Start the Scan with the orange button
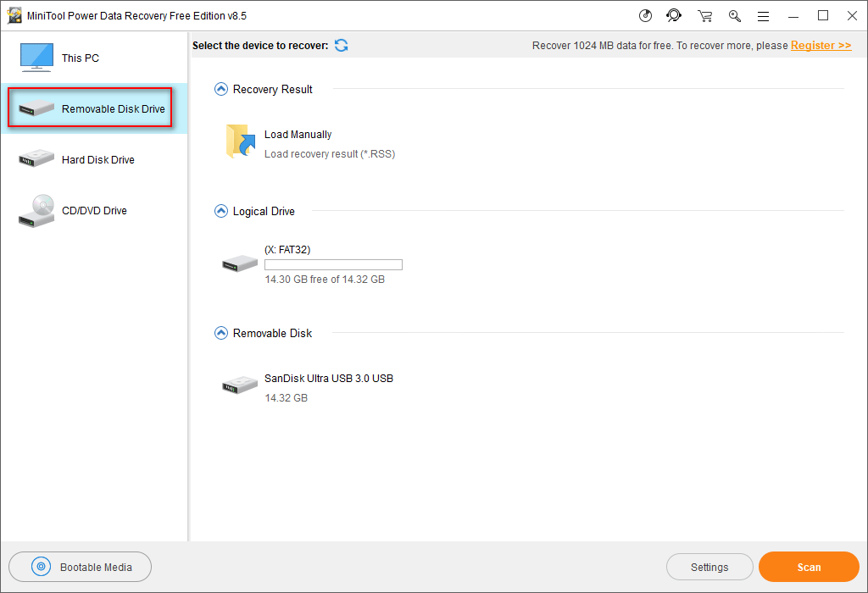This screenshot has height=593, width=868. coord(809,567)
